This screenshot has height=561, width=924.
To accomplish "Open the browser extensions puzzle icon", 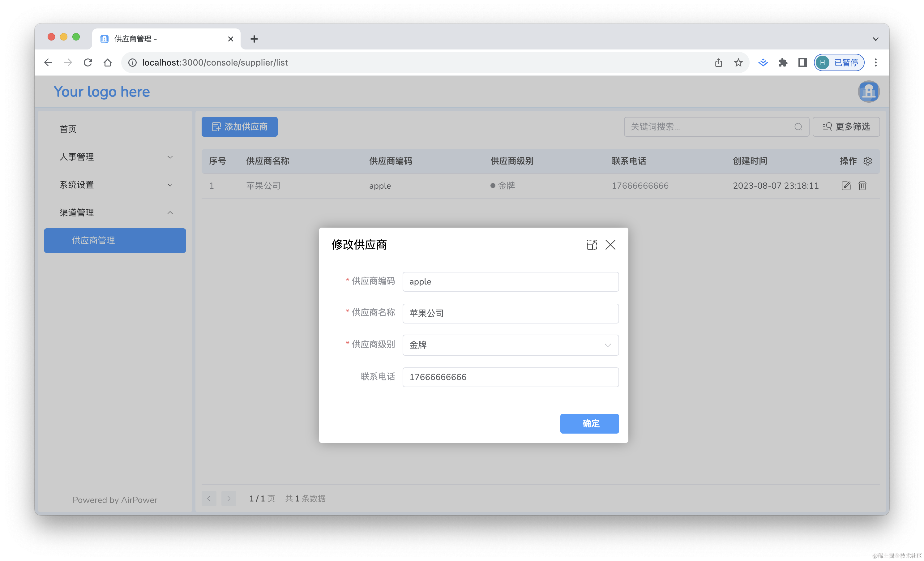I will pyautogui.click(x=783, y=62).
